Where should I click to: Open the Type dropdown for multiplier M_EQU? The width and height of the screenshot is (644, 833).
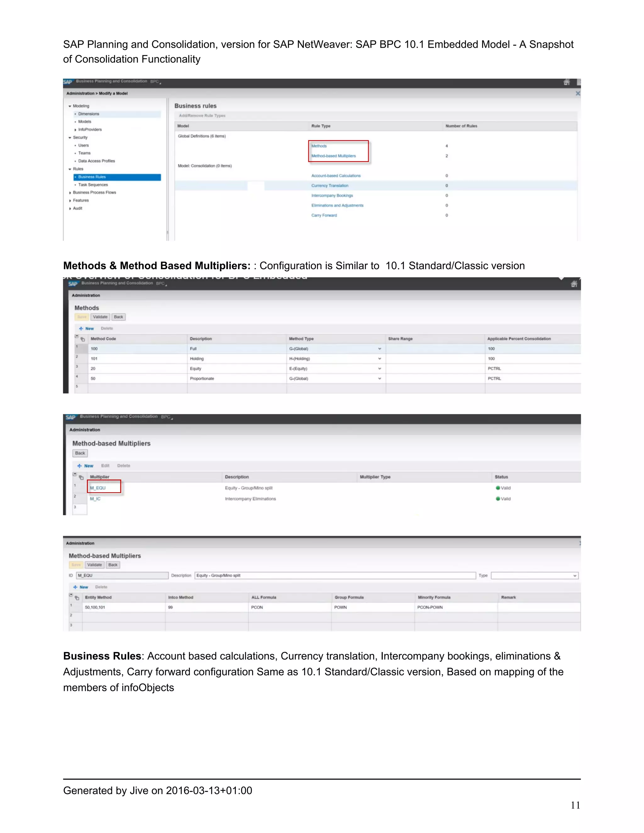pos(575,576)
